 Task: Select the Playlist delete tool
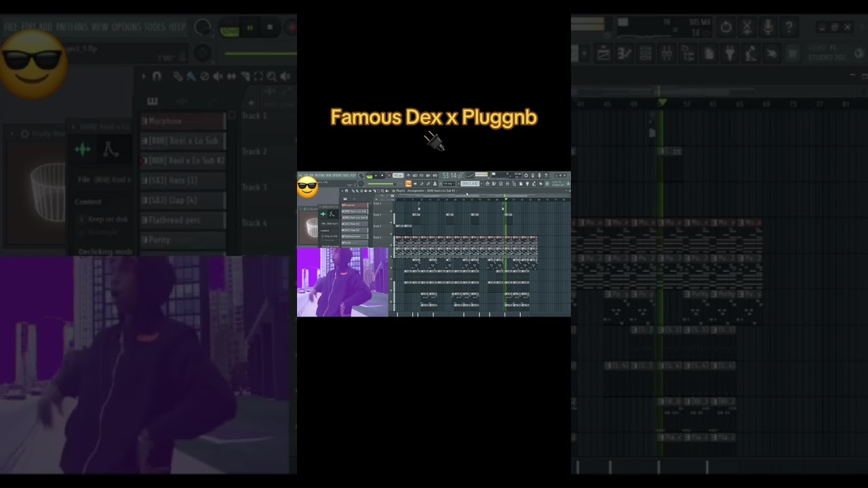click(361, 190)
